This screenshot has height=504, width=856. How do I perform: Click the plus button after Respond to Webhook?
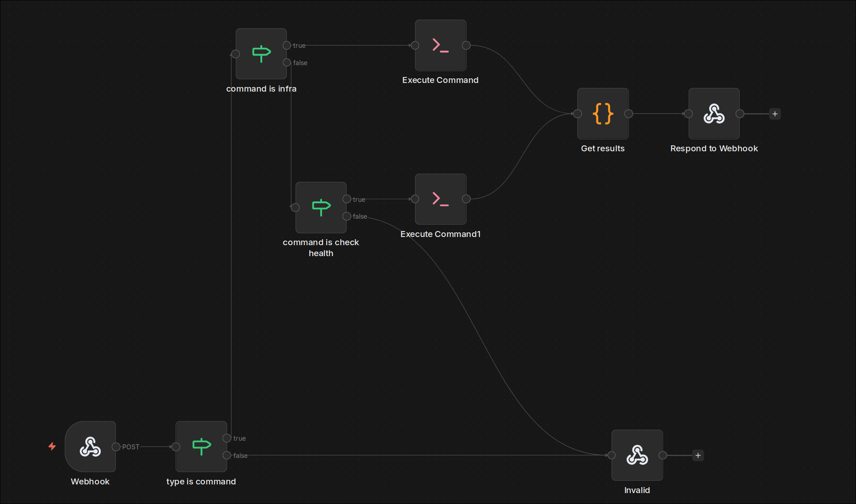(x=774, y=113)
